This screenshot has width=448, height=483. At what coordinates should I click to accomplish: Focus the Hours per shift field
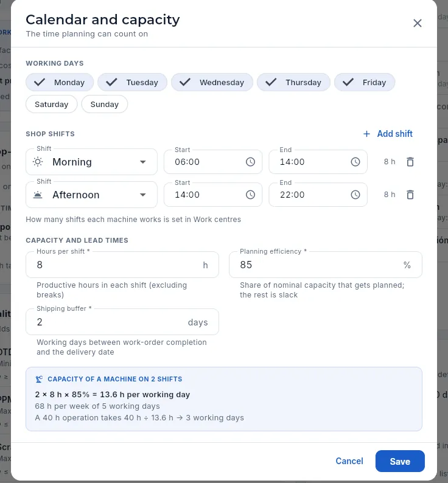click(x=122, y=265)
